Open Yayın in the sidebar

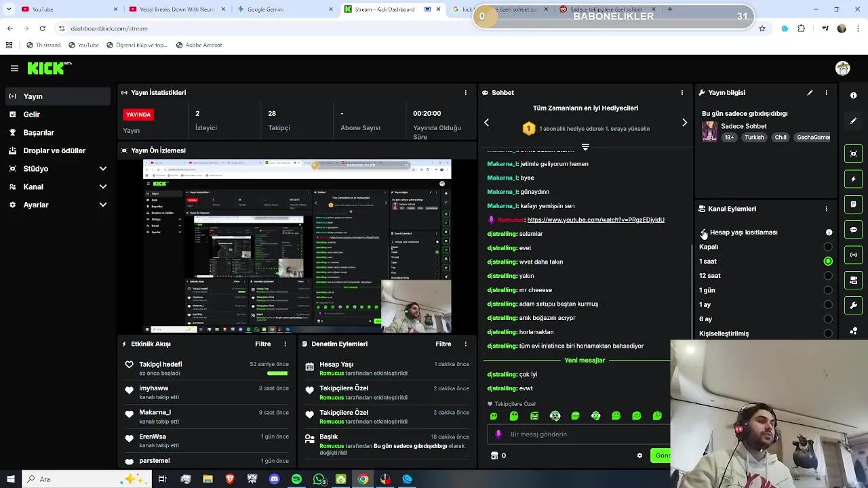pyautogui.click(x=58, y=96)
